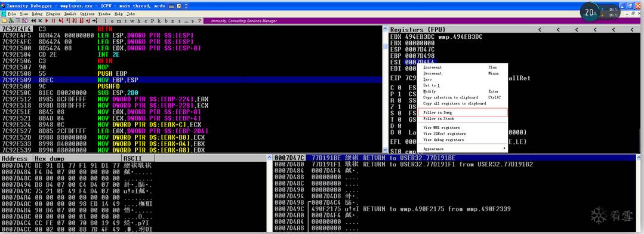Open the View menu
The height and width of the screenshot is (234, 644).
tap(24, 14)
